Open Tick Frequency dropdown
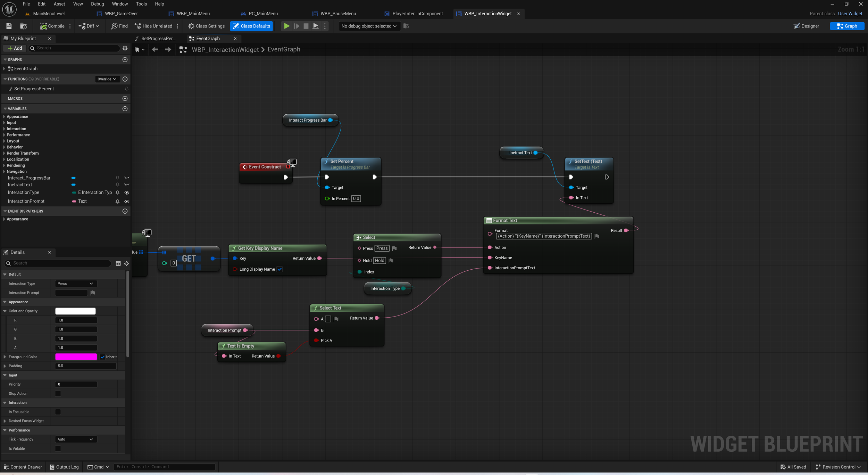 76,440
